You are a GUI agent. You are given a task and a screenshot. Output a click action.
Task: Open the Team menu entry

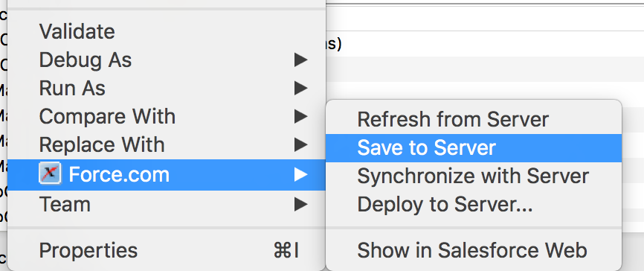[65, 205]
